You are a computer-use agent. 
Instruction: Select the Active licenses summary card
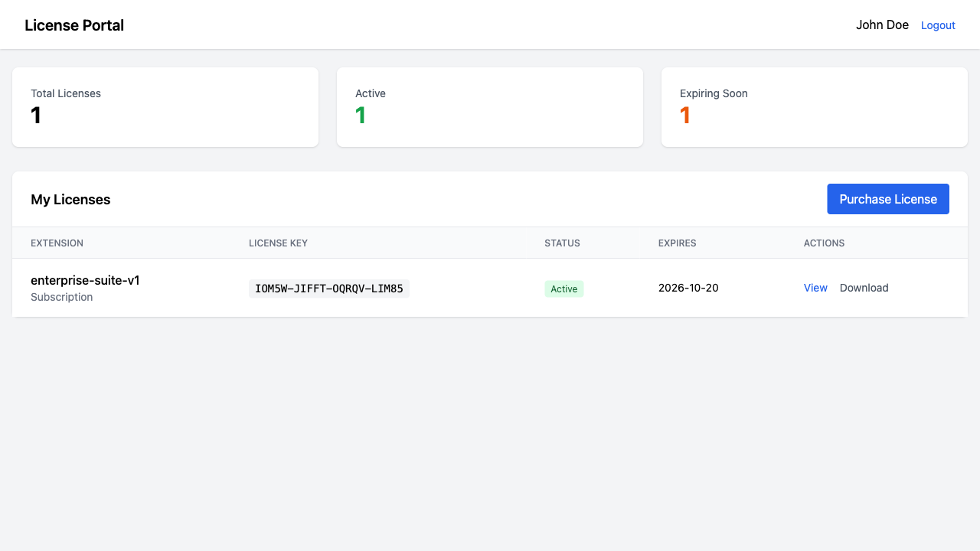click(490, 106)
